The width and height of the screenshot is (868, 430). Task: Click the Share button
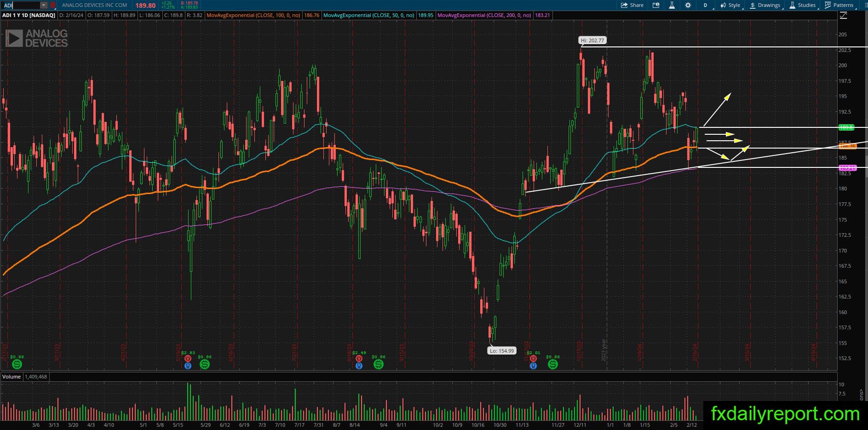(x=632, y=5)
